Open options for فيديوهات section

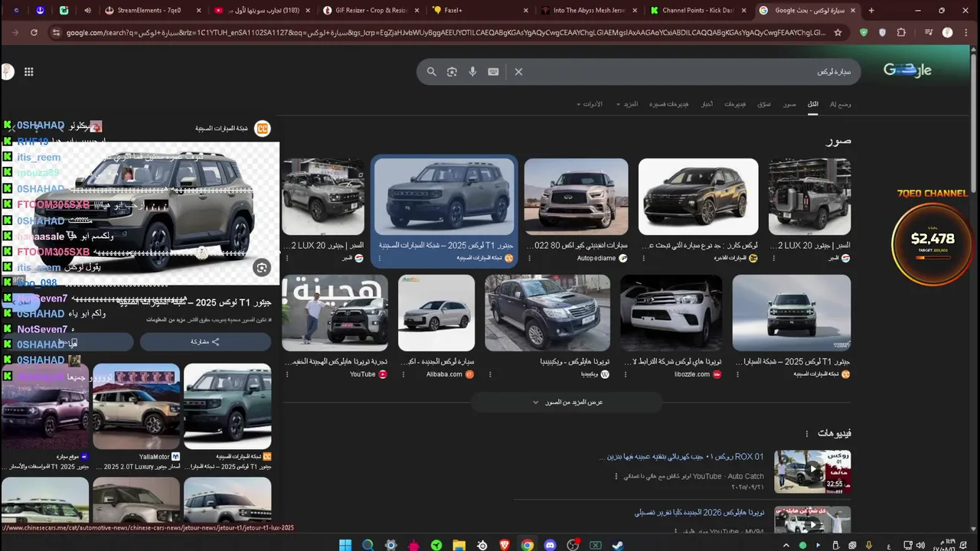pyautogui.click(x=806, y=434)
